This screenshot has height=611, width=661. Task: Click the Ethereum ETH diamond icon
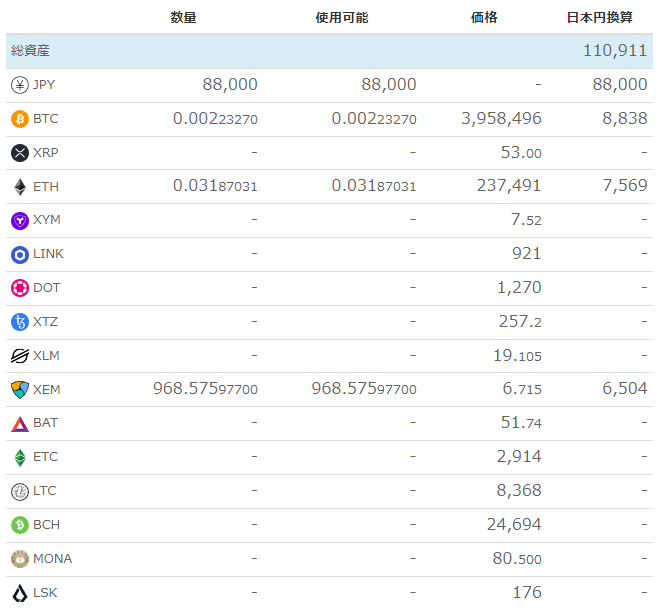pyautogui.click(x=20, y=187)
